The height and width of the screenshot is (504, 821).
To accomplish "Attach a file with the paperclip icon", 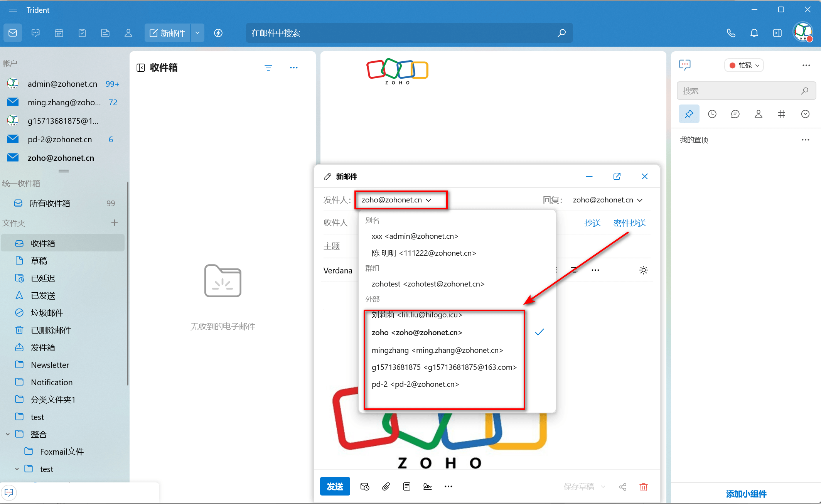I will 386,487.
